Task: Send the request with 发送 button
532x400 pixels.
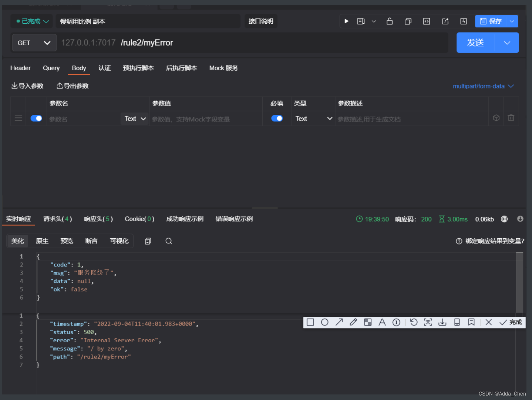Action: pos(475,43)
